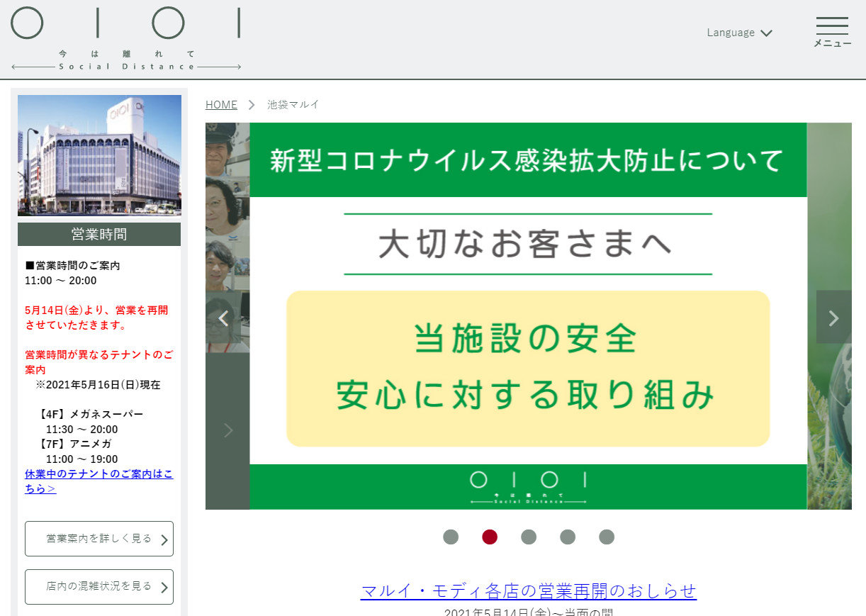Click the arrow on 店内の混雑状況を見る button
The height and width of the screenshot is (616, 866).
[x=164, y=588]
